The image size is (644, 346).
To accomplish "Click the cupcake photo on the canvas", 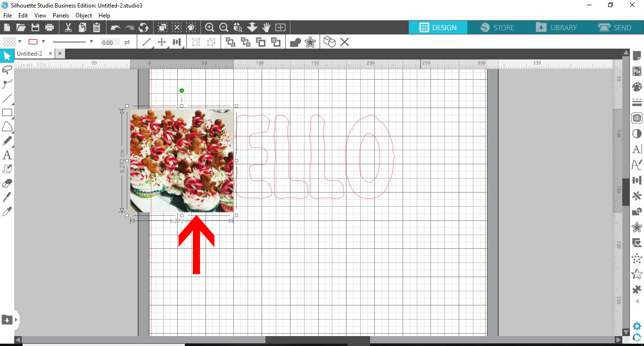I will 182,160.
